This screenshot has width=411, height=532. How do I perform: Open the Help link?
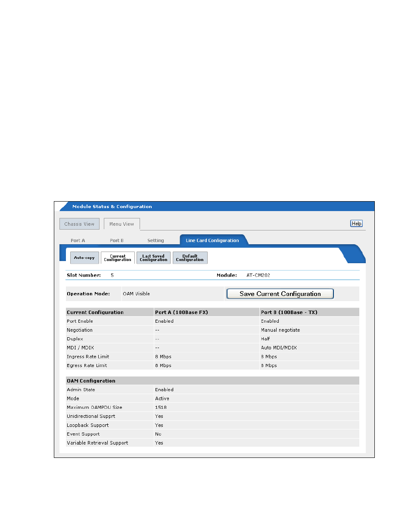click(x=356, y=224)
